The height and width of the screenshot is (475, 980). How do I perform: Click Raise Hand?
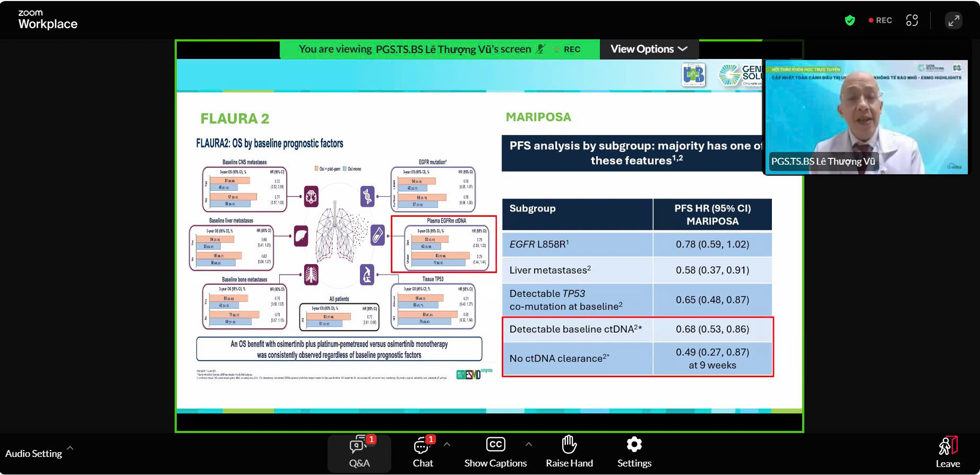point(569,453)
